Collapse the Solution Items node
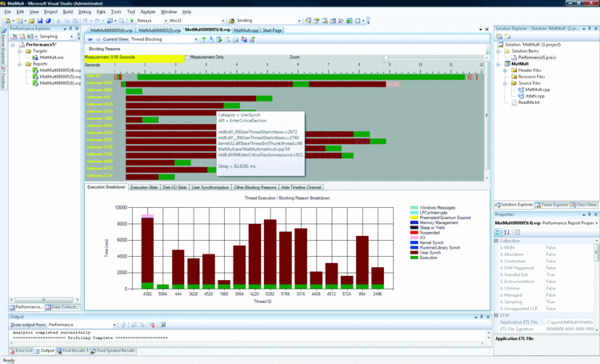The height and width of the screenshot is (364, 600). point(498,51)
